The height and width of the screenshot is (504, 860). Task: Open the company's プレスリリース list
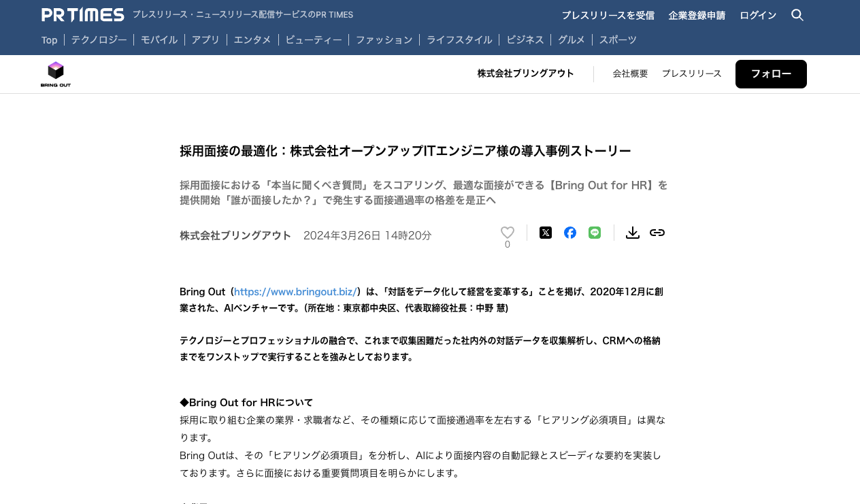point(692,73)
